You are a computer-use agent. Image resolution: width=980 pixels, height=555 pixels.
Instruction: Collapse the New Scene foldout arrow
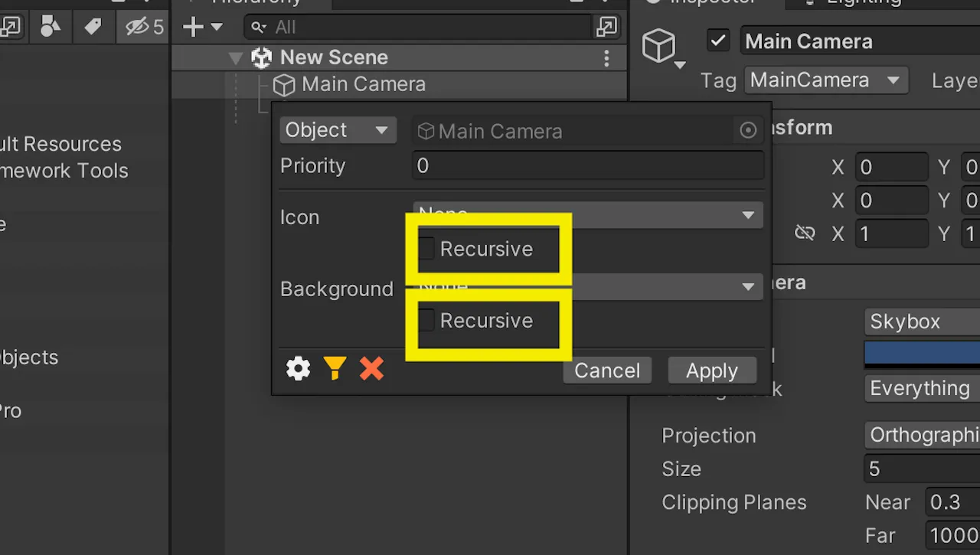(x=236, y=57)
